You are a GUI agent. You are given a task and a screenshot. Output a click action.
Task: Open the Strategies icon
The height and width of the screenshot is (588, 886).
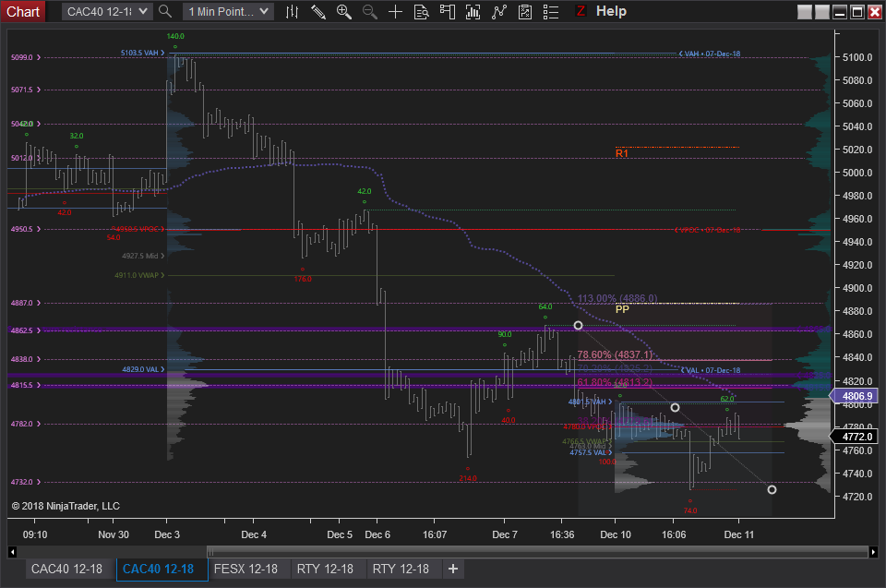click(525, 11)
